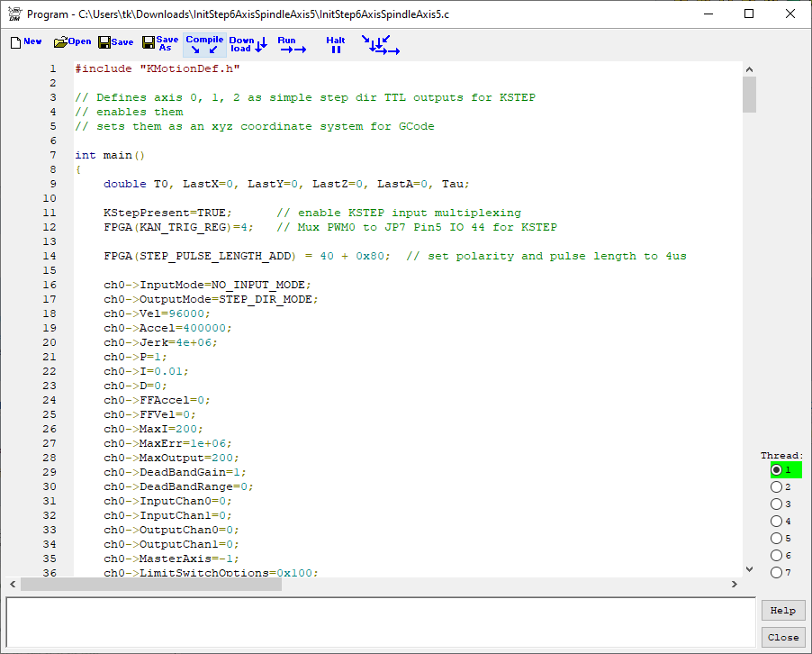Halt the running program
This screenshot has width=812, height=654.
click(x=336, y=44)
